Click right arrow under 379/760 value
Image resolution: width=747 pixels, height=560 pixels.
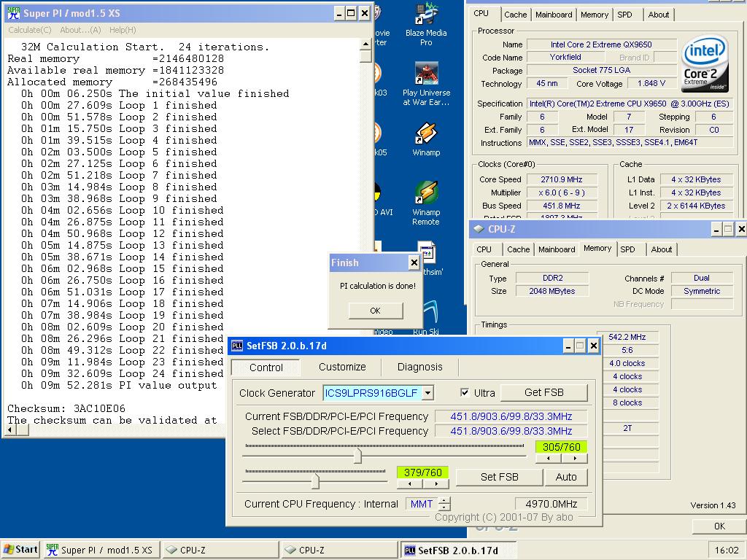436,483
